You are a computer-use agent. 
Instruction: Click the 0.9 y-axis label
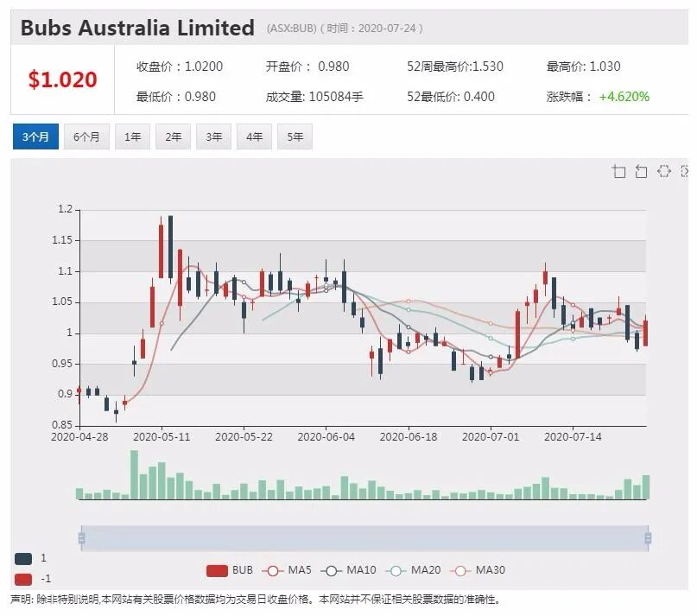coord(66,394)
